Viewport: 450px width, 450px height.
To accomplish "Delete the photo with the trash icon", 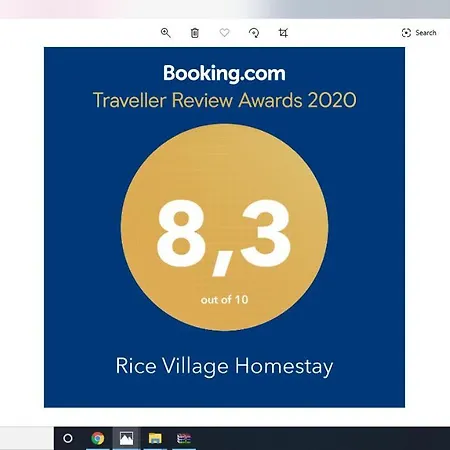I will (195, 33).
